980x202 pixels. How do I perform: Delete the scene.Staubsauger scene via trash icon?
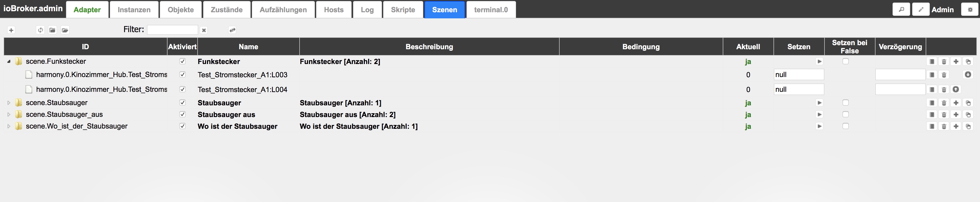click(x=944, y=103)
